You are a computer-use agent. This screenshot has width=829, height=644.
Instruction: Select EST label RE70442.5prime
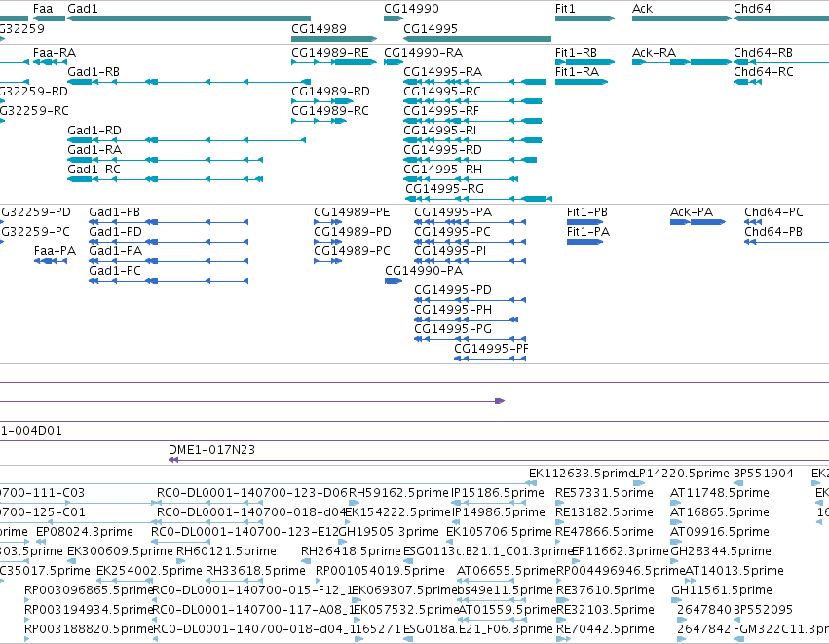(x=605, y=629)
